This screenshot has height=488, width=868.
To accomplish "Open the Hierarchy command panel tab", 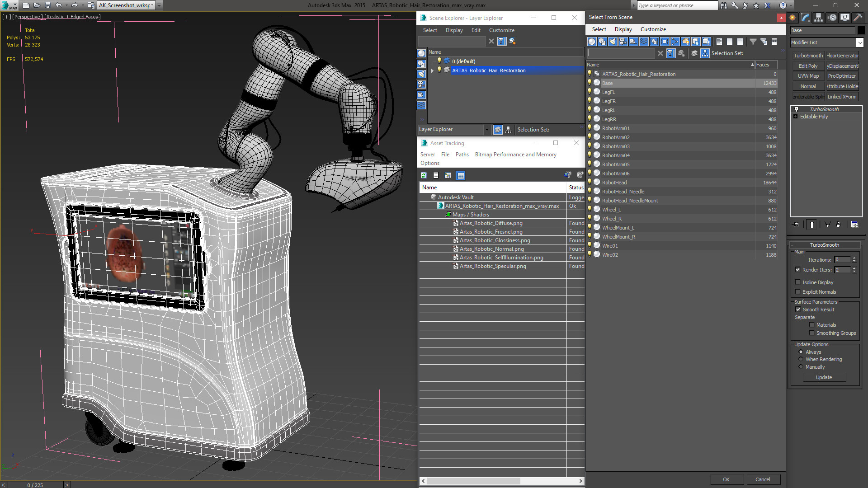I will coord(819,18).
